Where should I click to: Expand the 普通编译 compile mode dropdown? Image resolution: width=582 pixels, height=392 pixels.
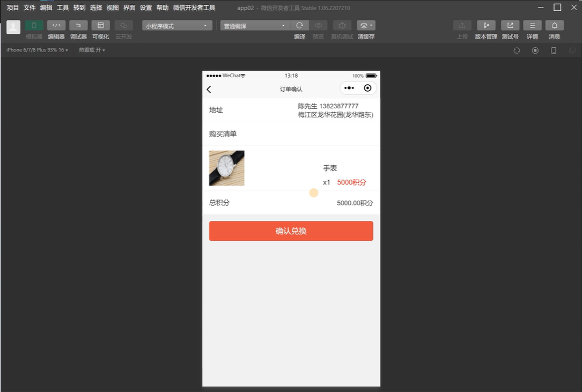click(255, 26)
